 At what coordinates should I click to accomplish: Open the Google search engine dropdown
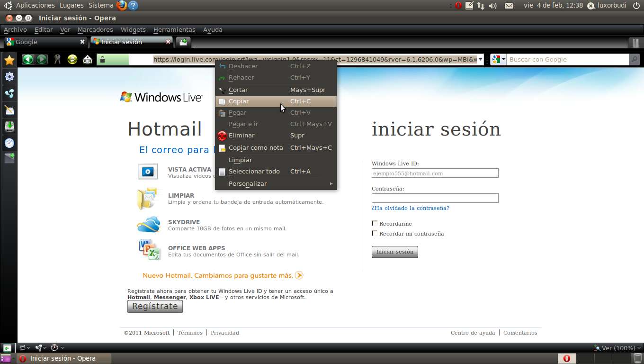[498, 60]
